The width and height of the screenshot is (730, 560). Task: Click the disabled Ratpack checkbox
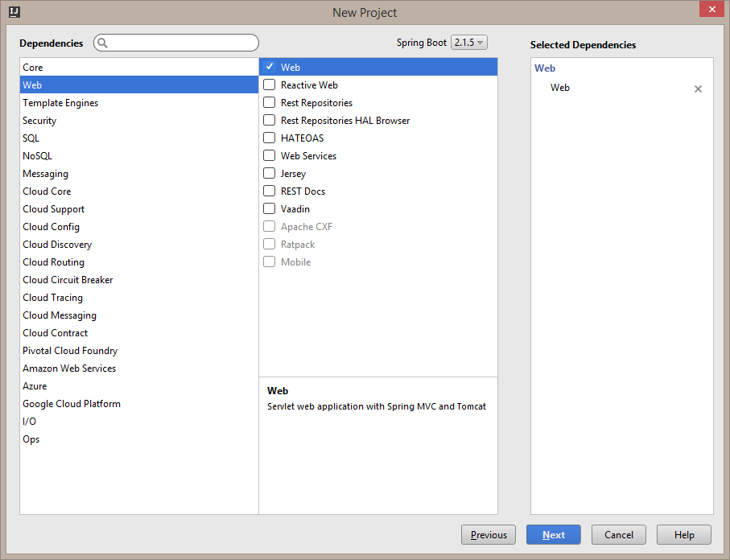(269, 244)
